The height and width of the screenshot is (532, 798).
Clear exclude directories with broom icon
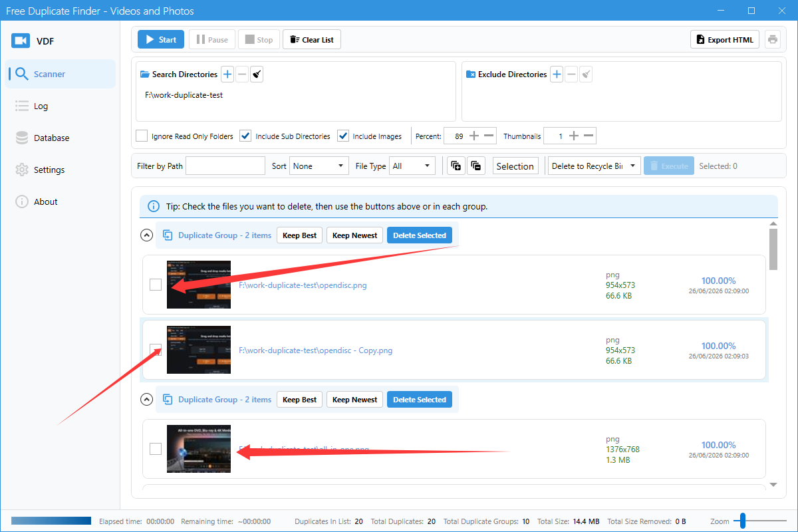point(586,74)
